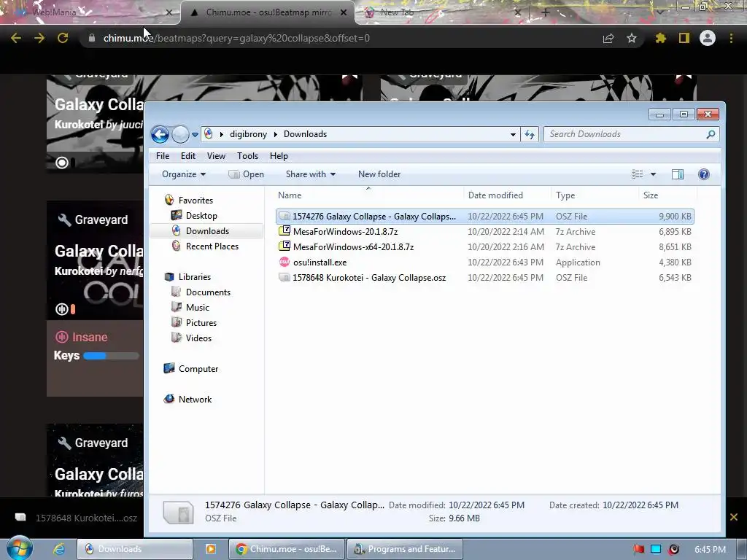Image resolution: width=747 pixels, height=560 pixels.
Task: Click the search magnifier icon in Explorer
Action: (x=711, y=134)
